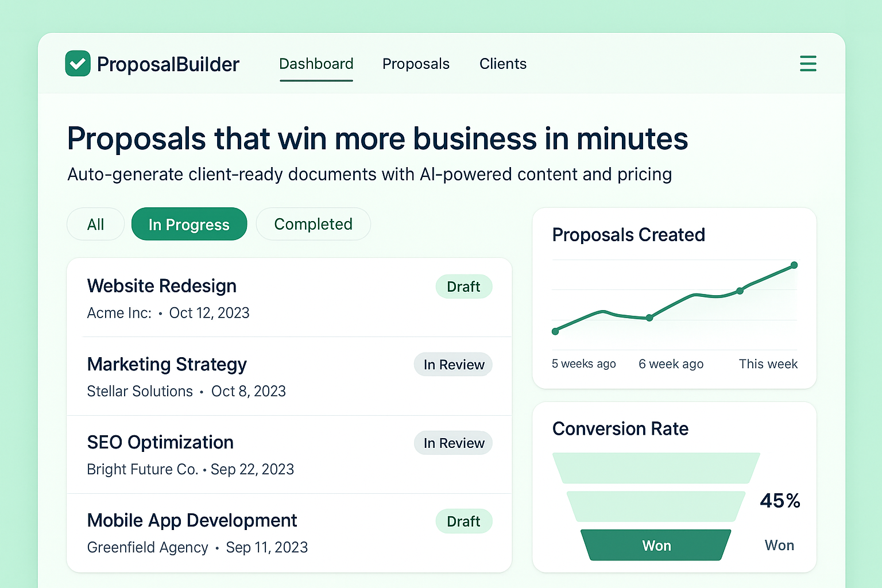Screen dimensions: 882x588
Task: Open the Website Redesign proposal
Action: pos(161,285)
